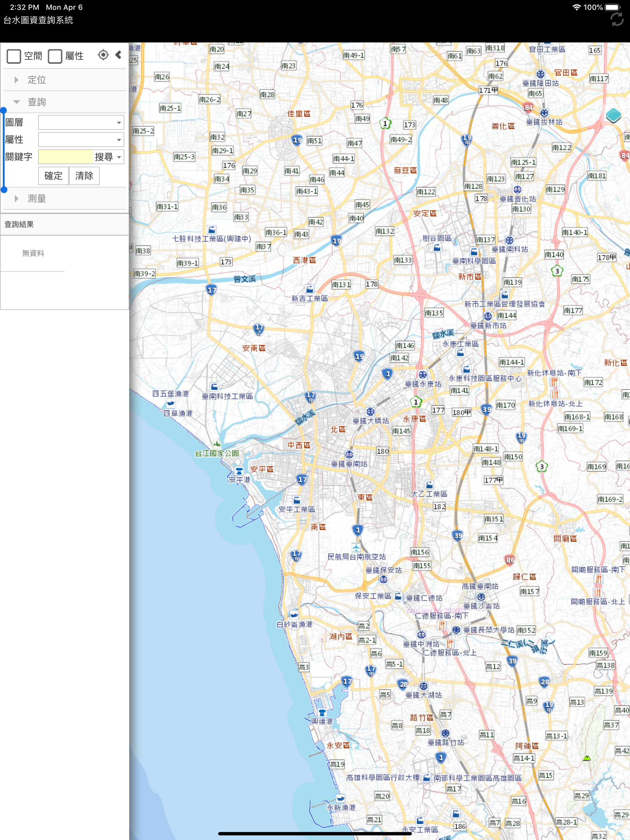Tap the reload icon in the title bar
630x840 pixels.
coord(617,19)
